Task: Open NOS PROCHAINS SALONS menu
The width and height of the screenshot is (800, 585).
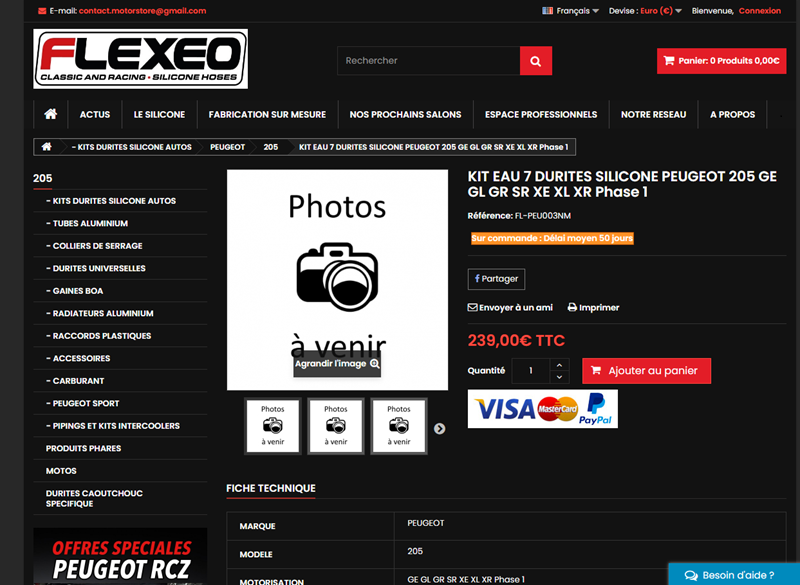Action: click(406, 114)
